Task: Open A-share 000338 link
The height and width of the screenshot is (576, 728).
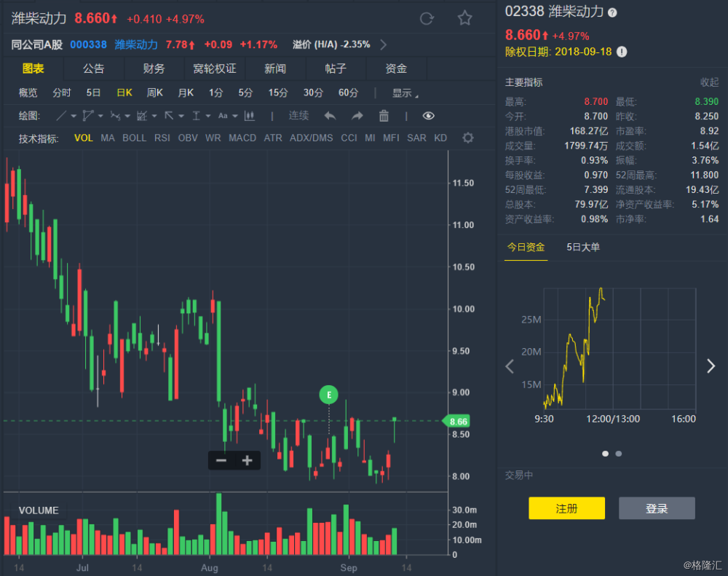Action: pos(88,44)
